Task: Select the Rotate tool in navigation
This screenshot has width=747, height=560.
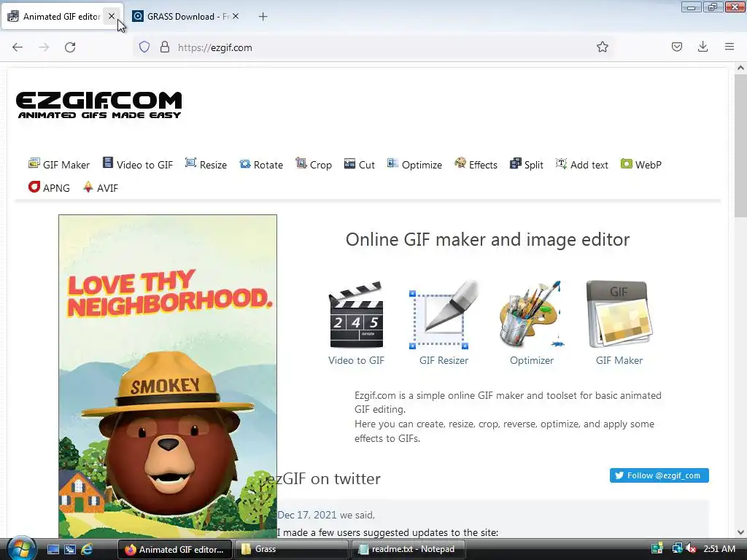Action: tap(261, 164)
